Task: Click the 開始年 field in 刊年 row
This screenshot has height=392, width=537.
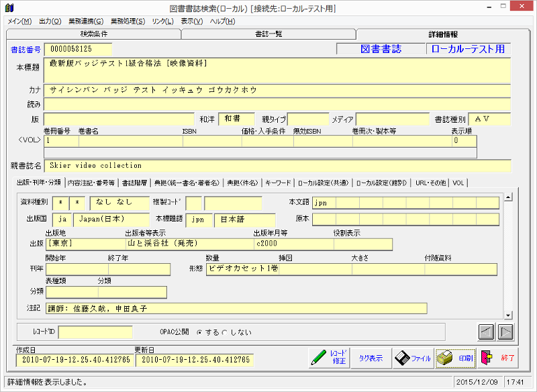Action: tap(77, 269)
